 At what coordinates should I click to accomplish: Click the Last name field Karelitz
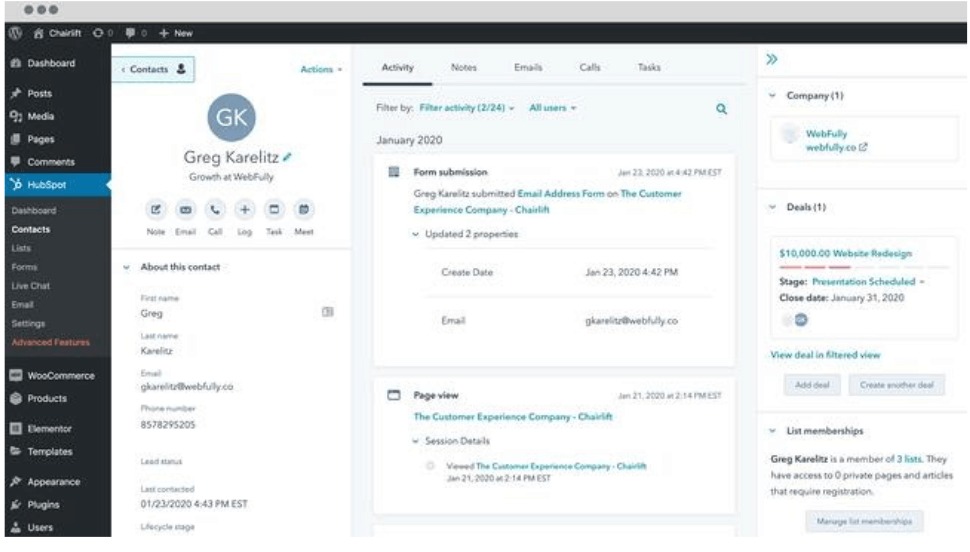pyautogui.click(x=157, y=351)
